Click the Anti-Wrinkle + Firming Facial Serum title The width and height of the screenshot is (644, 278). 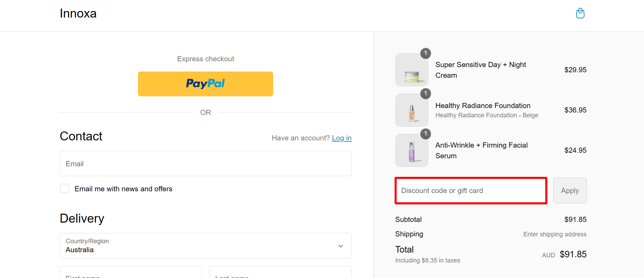tap(482, 150)
